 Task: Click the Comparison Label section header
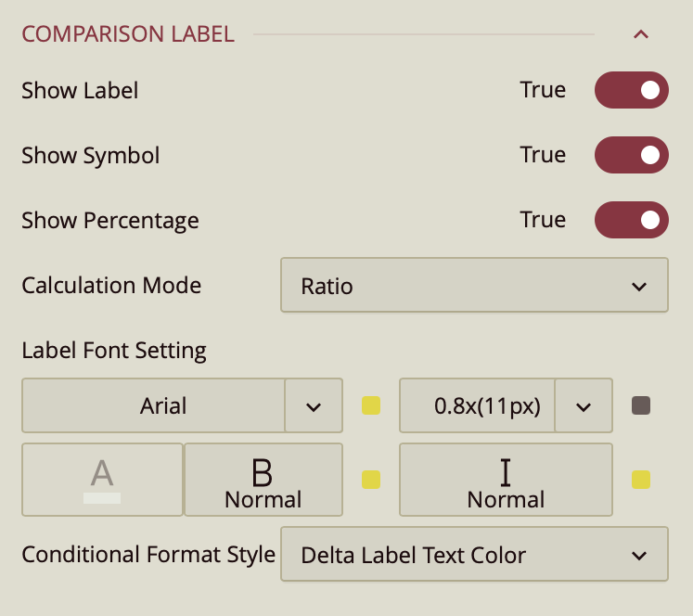(x=128, y=34)
